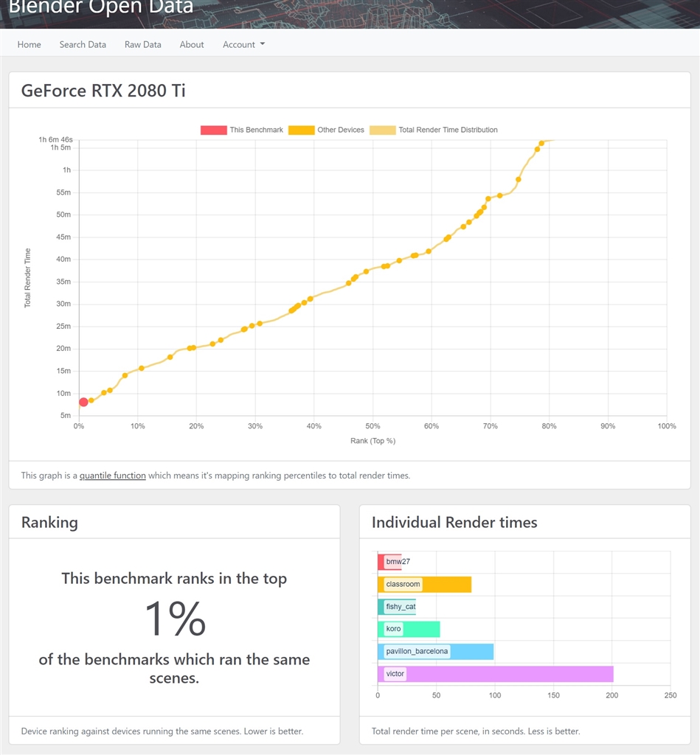This screenshot has width=700, height=755.
Task: Click the Other Devices legend label
Action: point(341,130)
